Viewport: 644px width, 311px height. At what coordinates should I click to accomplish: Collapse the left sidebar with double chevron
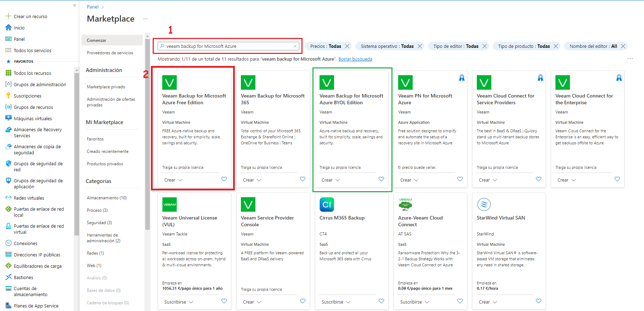pos(75,5)
